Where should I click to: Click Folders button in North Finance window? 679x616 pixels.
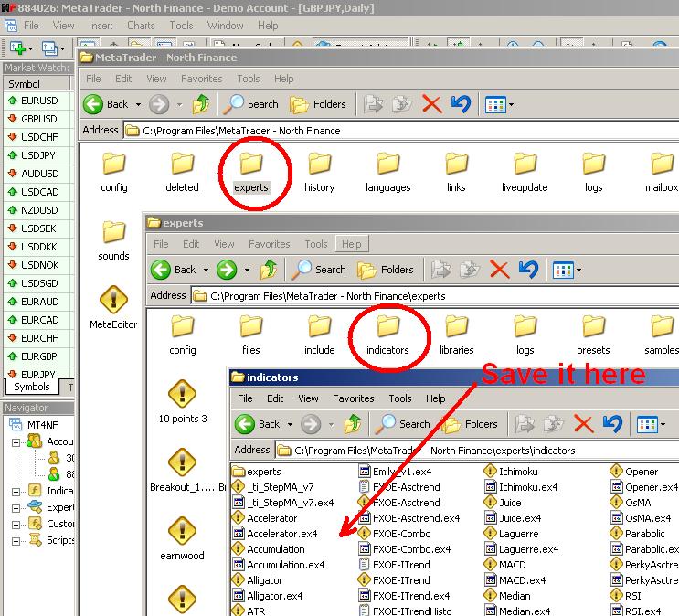318,104
